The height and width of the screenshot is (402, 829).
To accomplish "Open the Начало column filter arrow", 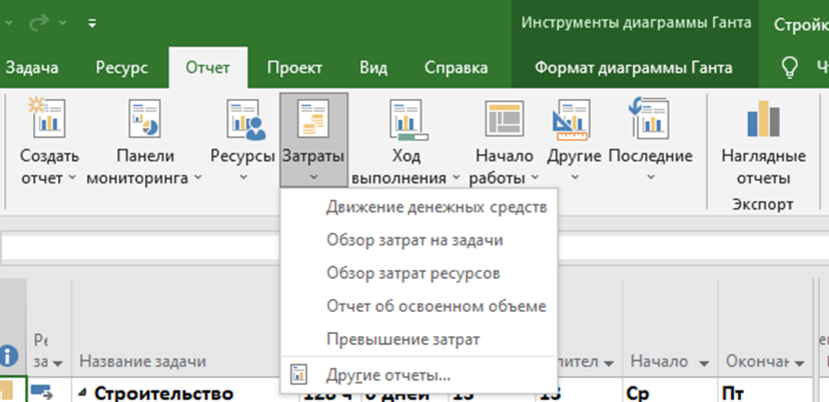I will (x=704, y=363).
